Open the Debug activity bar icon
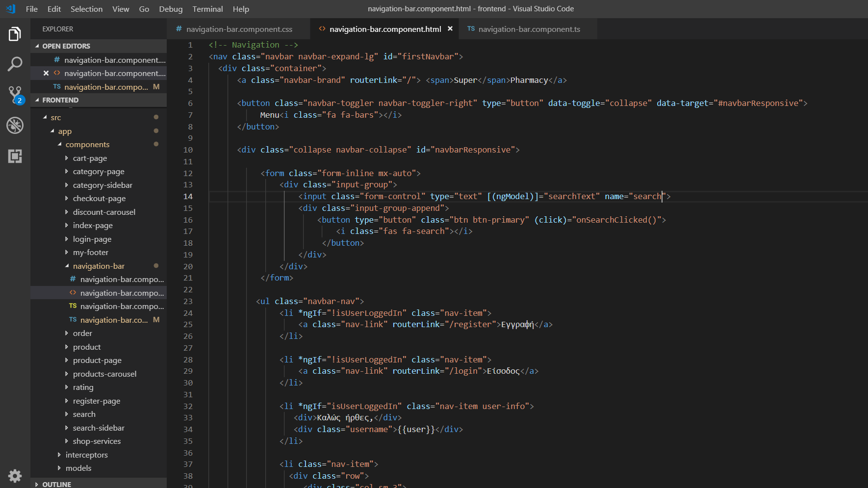 pos(15,126)
